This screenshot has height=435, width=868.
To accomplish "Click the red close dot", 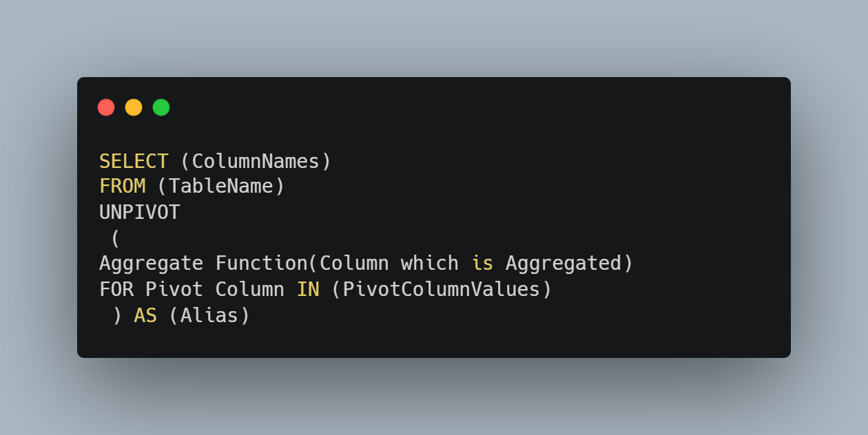I will [106, 107].
